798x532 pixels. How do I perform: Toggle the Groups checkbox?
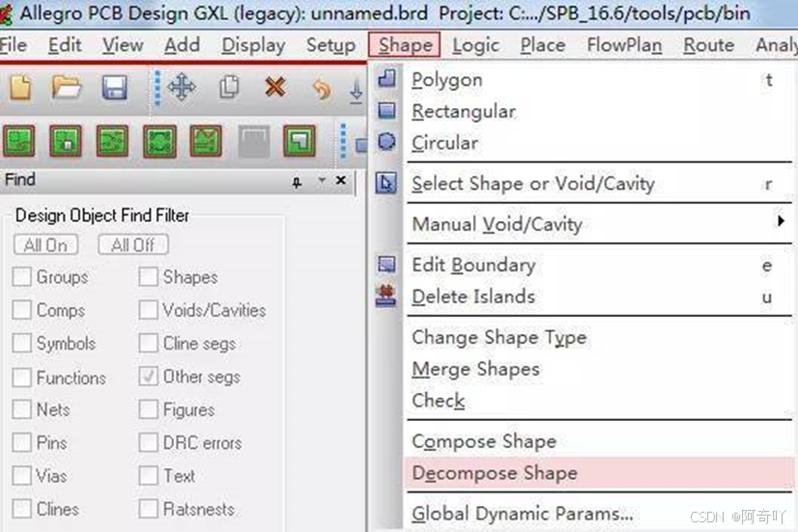[22, 277]
